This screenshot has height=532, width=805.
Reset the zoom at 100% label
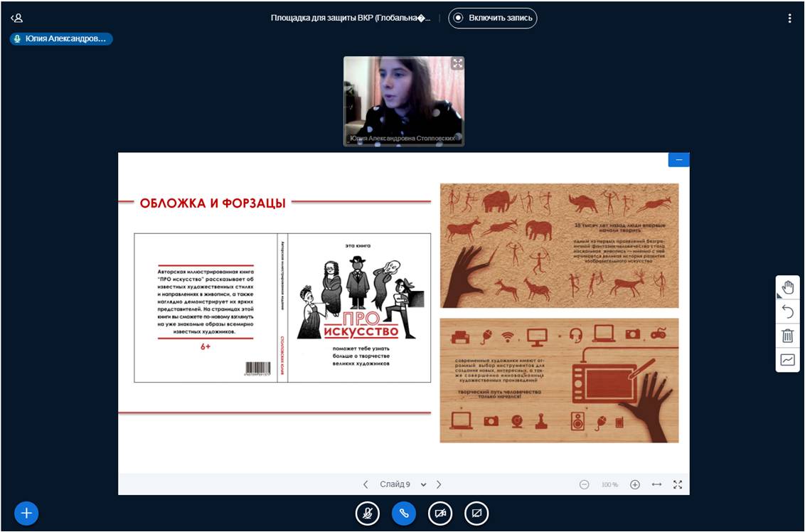(x=609, y=484)
